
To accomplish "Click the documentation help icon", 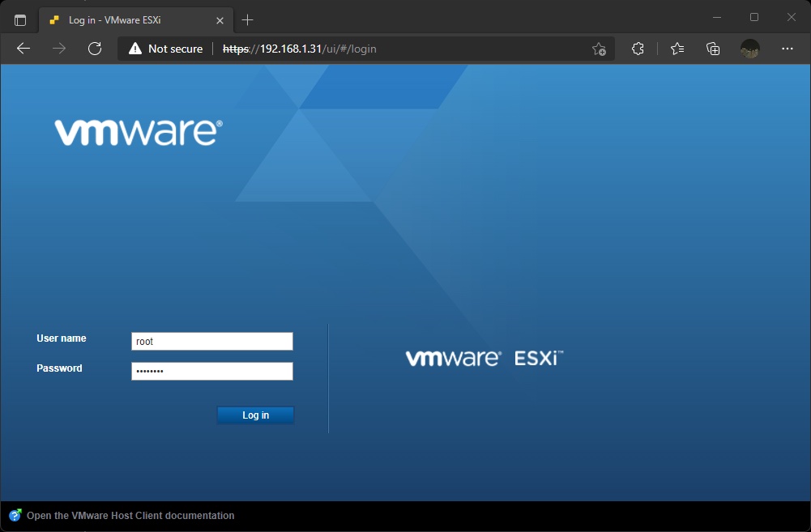I will [x=15, y=516].
